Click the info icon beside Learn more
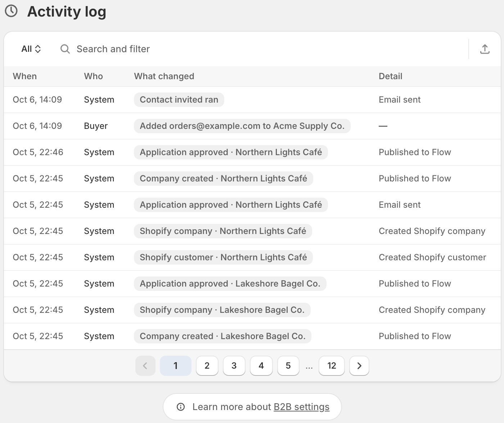This screenshot has height=423, width=504. (181, 407)
